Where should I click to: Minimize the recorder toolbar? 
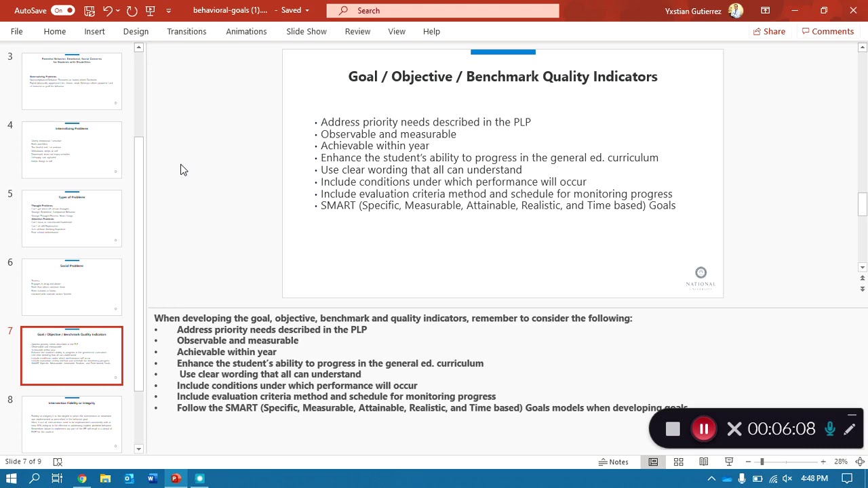pos(852,415)
